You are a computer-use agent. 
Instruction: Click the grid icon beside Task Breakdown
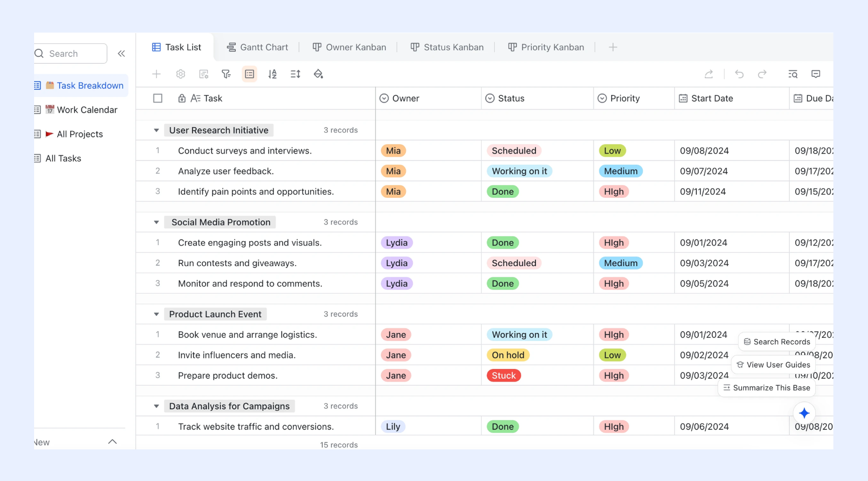coord(37,85)
